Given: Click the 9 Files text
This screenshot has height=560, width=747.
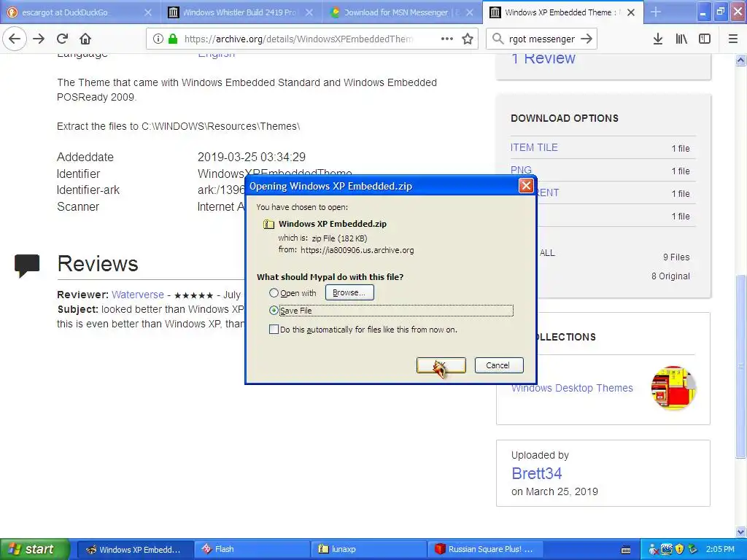Looking at the screenshot, I should 676,257.
